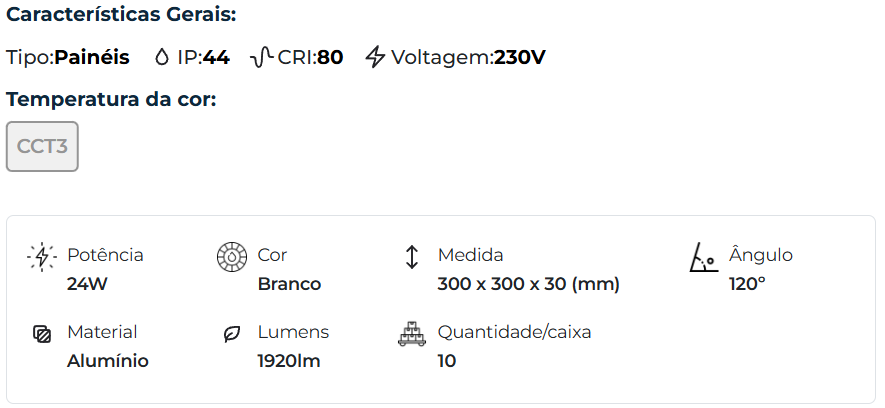Click the Potência power spark icon
Screen dimensions: 885x408
42,257
